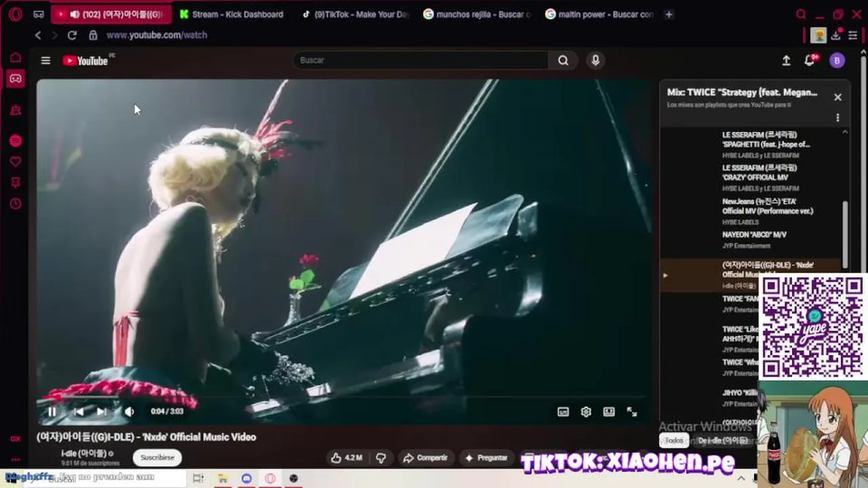868x488 pixels.
Task: Reload the YouTube page
Action: pos(72,35)
